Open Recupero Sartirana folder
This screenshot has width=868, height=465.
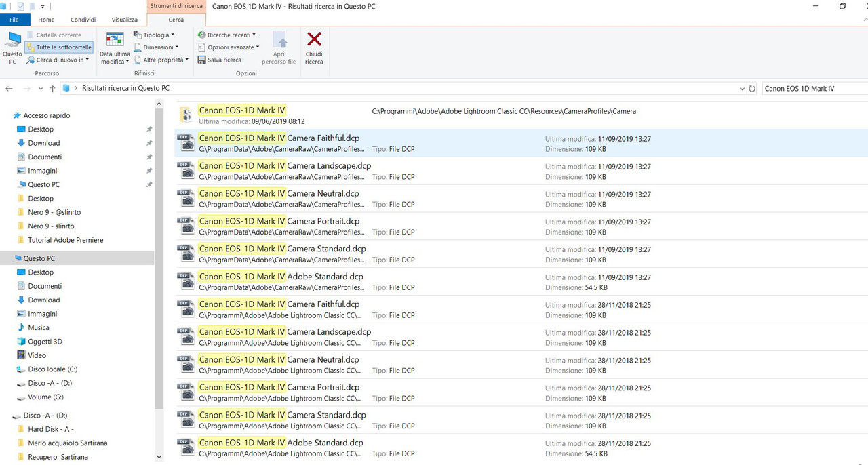[58, 457]
